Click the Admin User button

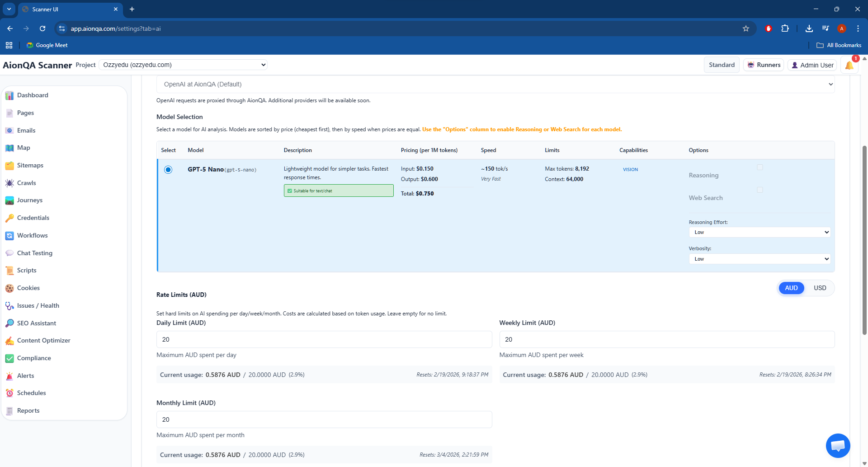(x=812, y=65)
